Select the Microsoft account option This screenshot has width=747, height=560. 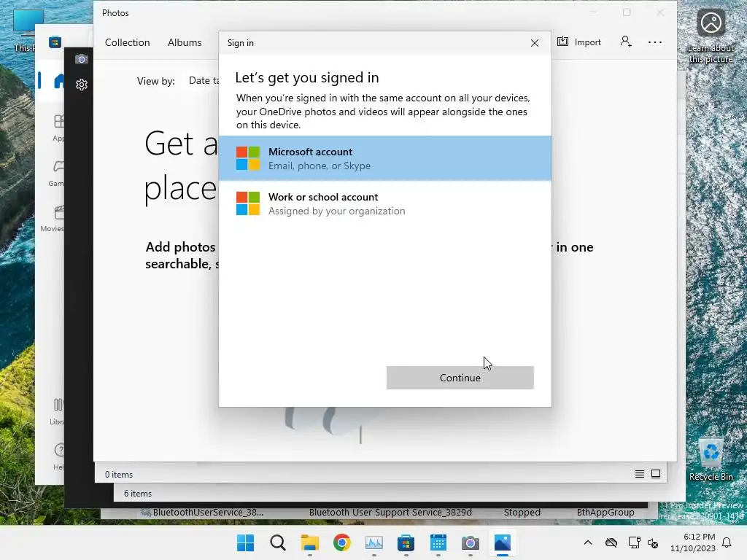[x=385, y=158]
